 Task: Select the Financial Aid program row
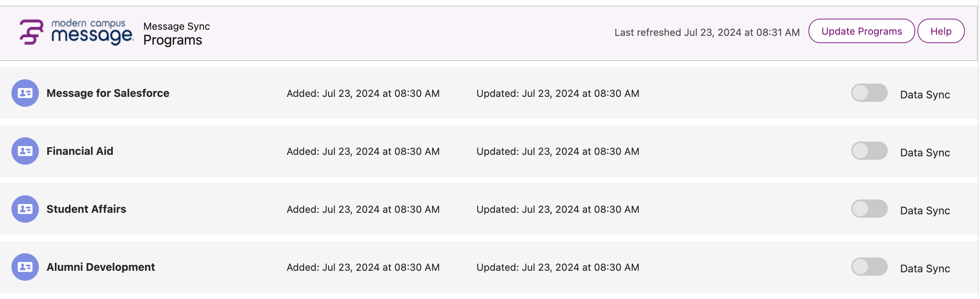coord(80,151)
